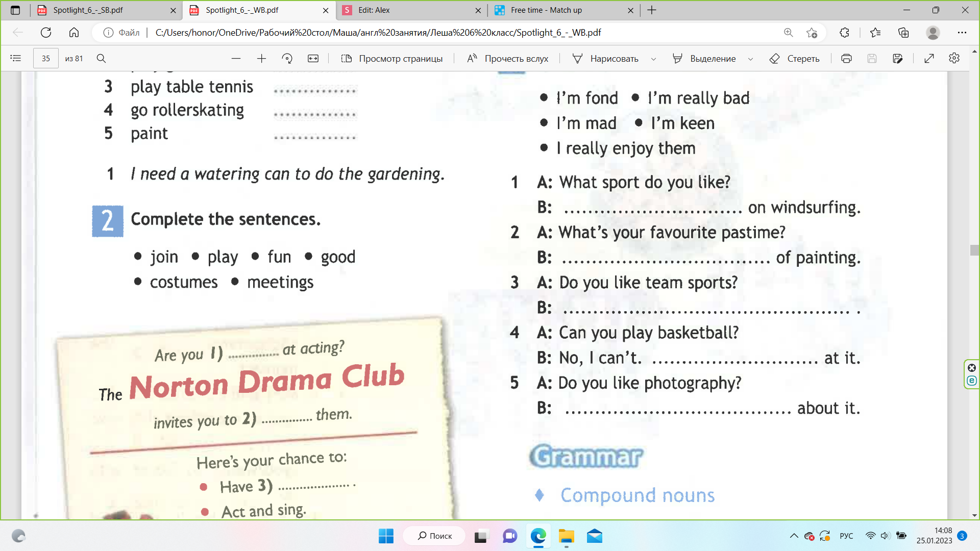Click the page number input field
The width and height of the screenshot is (980, 551).
46,59
